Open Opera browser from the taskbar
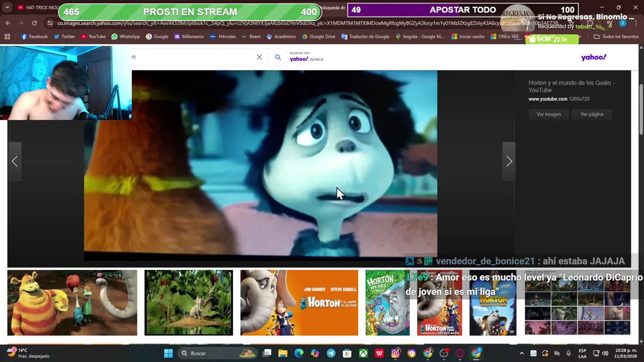This screenshot has height=362, width=644. click(x=460, y=353)
